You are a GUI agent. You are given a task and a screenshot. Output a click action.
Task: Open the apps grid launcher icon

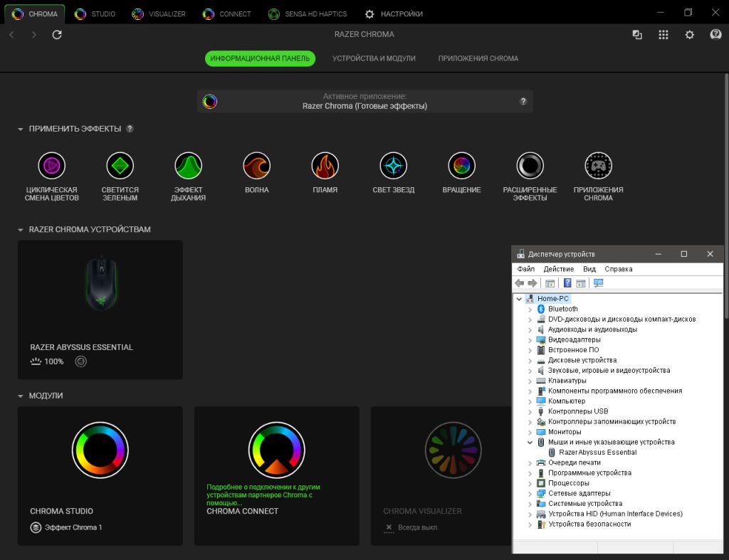click(x=664, y=34)
